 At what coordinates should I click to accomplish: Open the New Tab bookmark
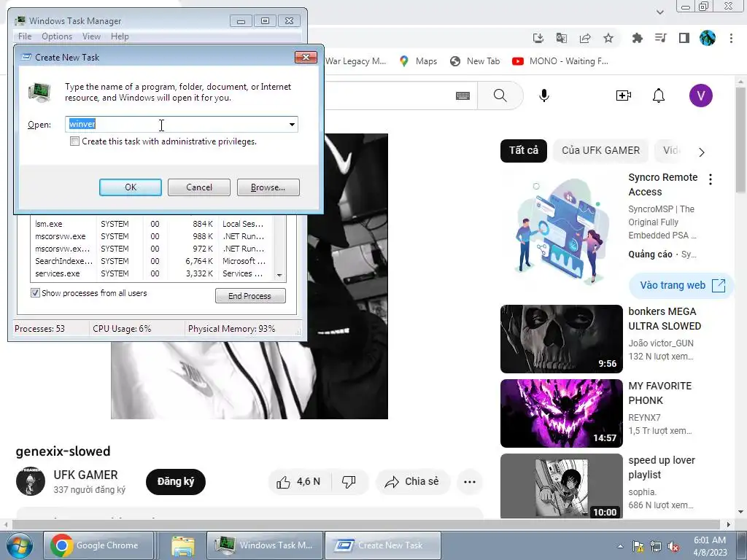[475, 61]
